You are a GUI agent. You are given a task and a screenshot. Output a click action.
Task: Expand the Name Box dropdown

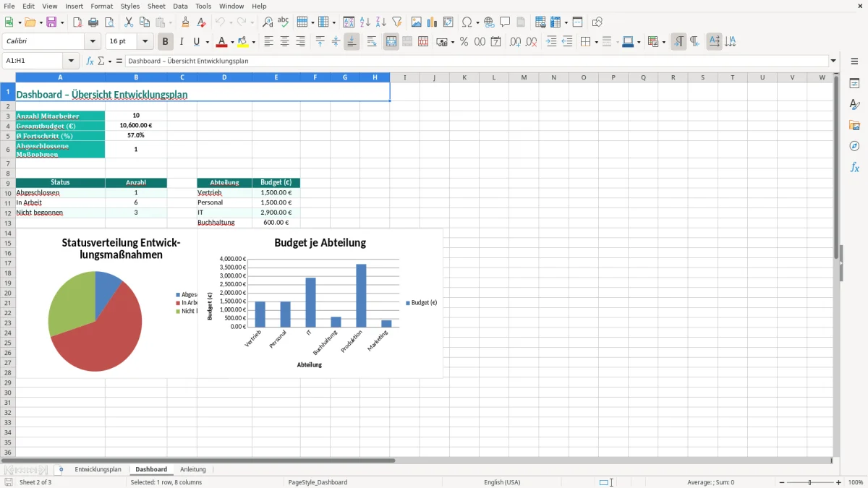(71, 61)
